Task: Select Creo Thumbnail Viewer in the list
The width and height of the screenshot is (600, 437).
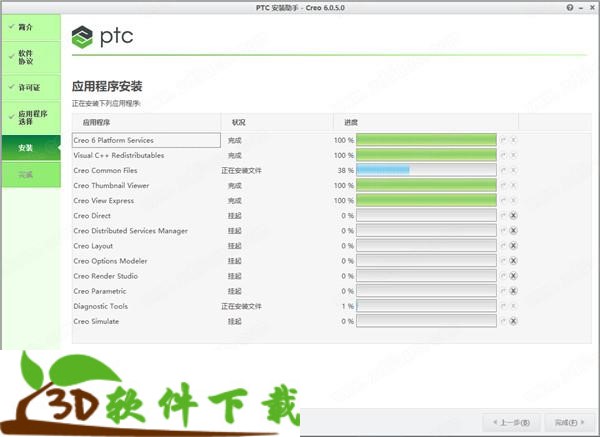Action: tap(111, 185)
